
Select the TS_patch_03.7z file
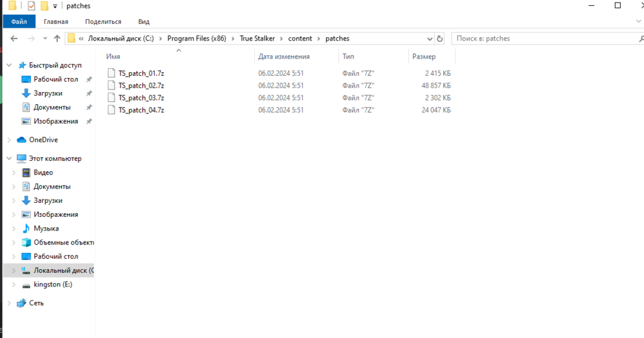click(141, 98)
